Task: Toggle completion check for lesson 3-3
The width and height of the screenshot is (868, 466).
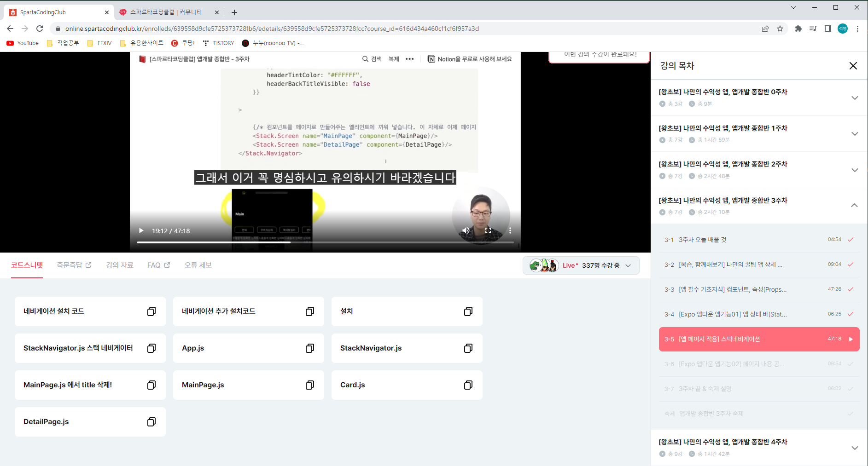Action: (x=851, y=289)
